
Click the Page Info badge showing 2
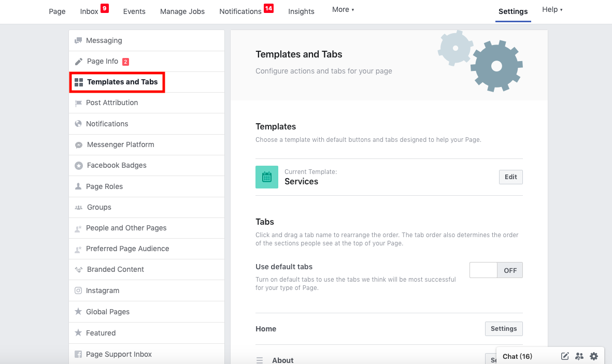click(x=126, y=62)
